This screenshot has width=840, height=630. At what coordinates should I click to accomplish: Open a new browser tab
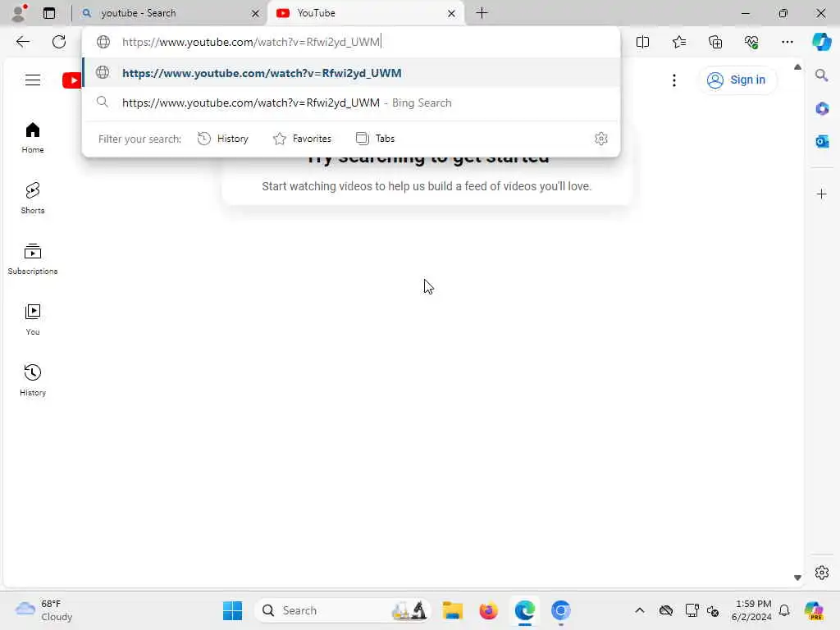coord(482,13)
